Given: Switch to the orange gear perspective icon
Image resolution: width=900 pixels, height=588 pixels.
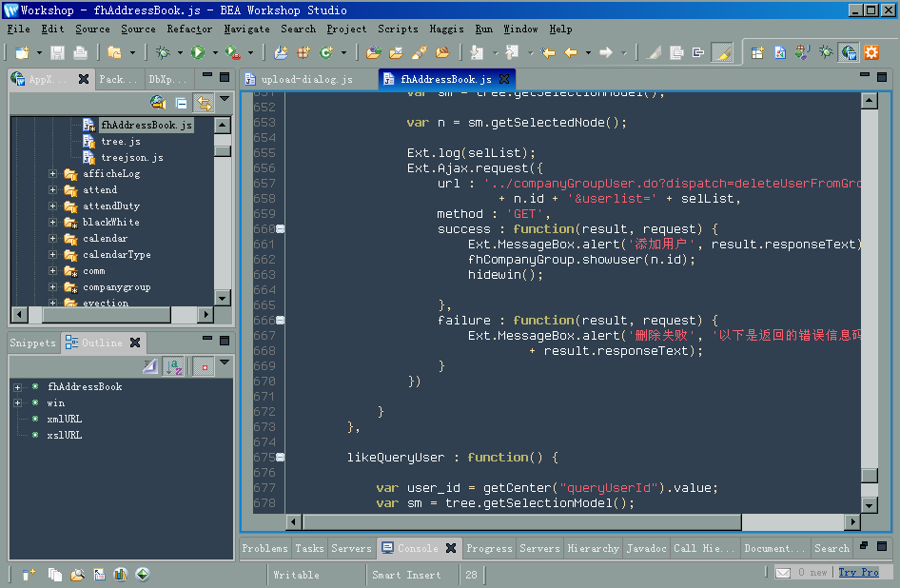Looking at the screenshot, I should click(x=871, y=53).
